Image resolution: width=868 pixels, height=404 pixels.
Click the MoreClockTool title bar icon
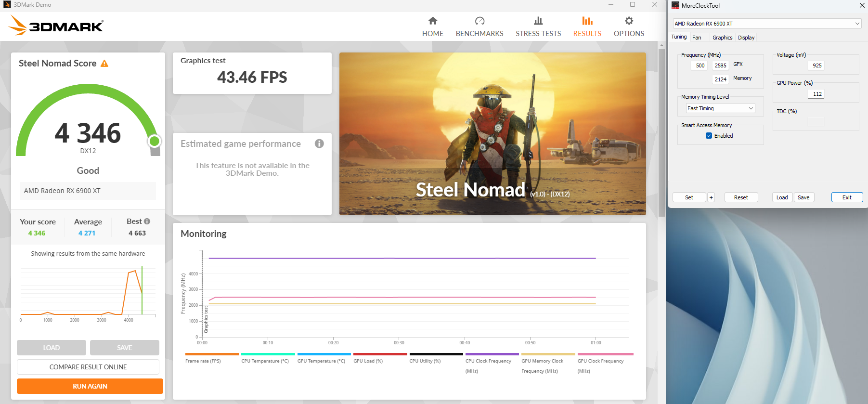tap(675, 5)
